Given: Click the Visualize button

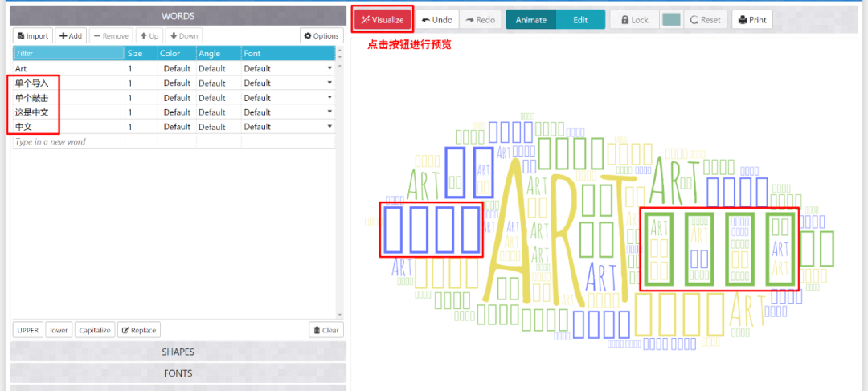Looking at the screenshot, I should pos(383,20).
